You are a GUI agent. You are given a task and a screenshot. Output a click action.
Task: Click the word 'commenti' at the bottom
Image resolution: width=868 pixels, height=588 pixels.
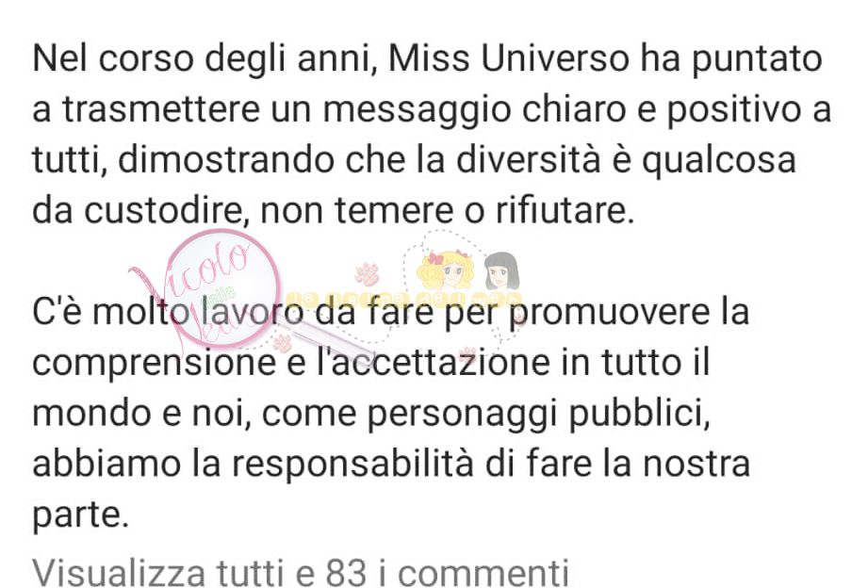[x=483, y=572]
